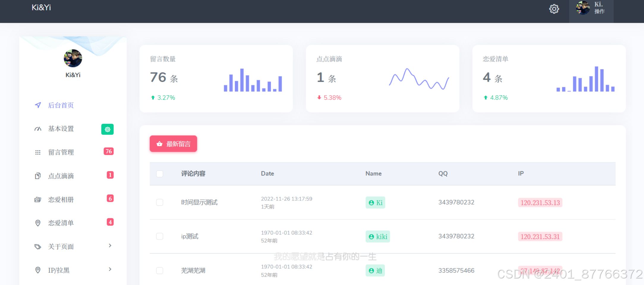Click the pink 最新留言 button

(x=174, y=144)
